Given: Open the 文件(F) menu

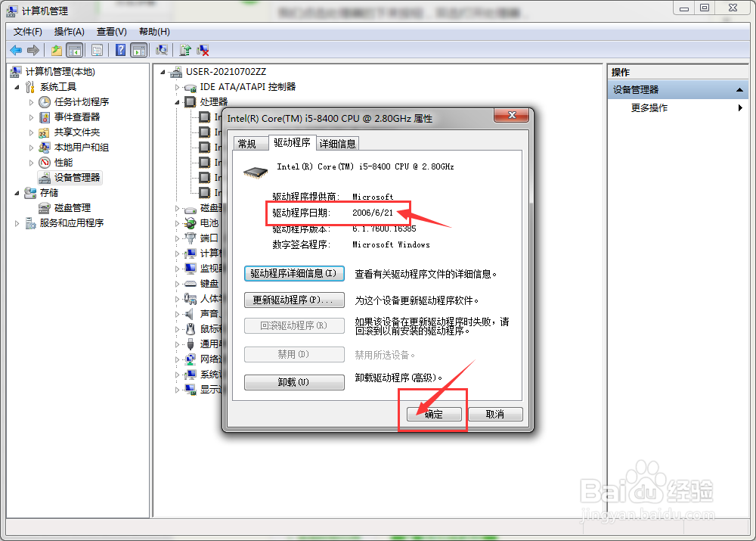Looking at the screenshot, I should pyautogui.click(x=27, y=32).
